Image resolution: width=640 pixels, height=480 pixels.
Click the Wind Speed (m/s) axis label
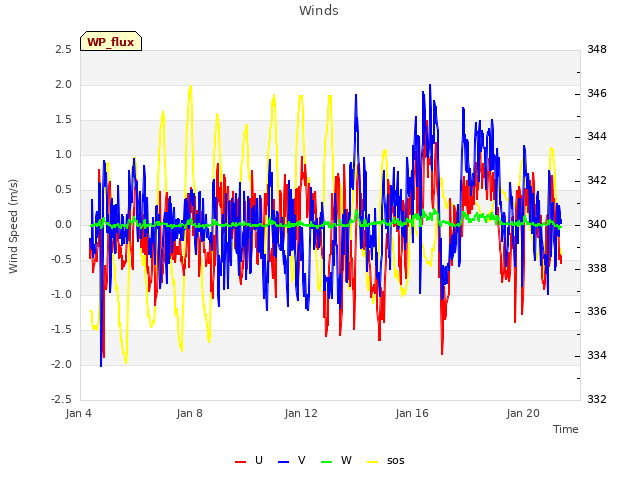(x=13, y=226)
